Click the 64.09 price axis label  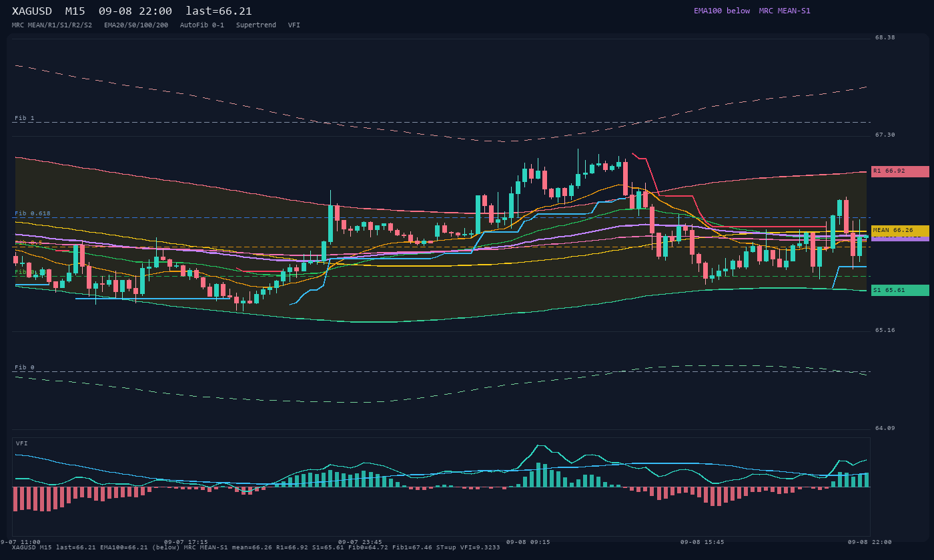coord(885,428)
